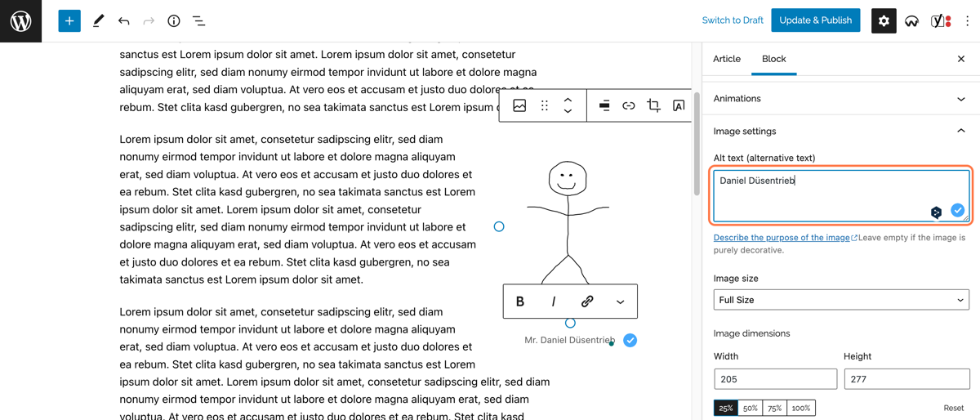Set image size to 50%
The width and height of the screenshot is (980, 420).
click(x=751, y=408)
